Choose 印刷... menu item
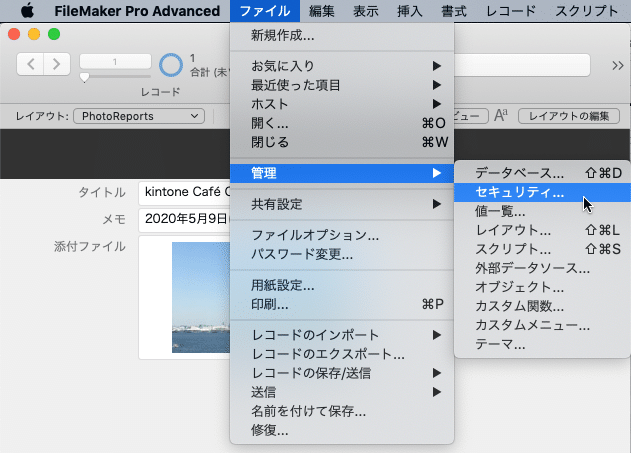The image size is (631, 453). (x=342, y=305)
